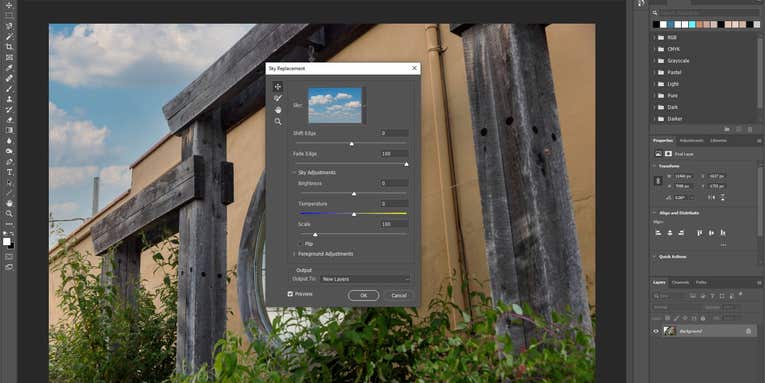Select the Gradient tool in left toolbar

pos(9,130)
